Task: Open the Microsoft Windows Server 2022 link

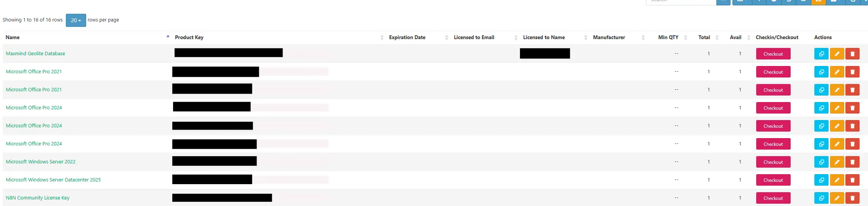Action: [x=41, y=162]
